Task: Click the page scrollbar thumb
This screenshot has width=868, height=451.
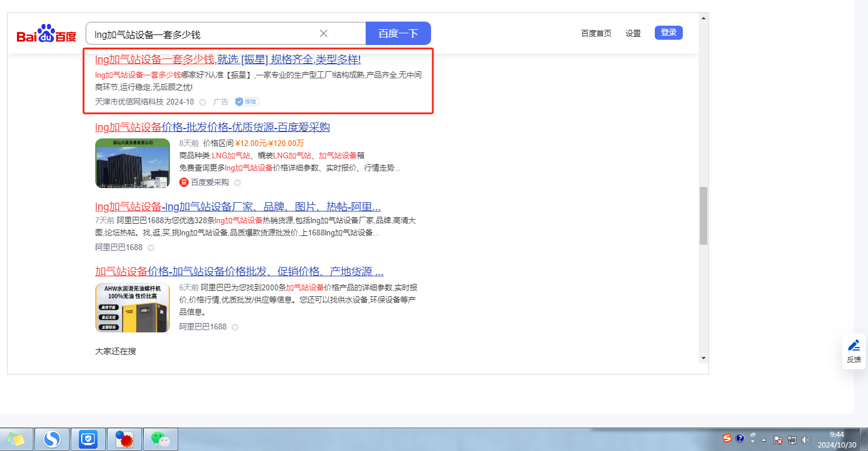Action: (x=703, y=216)
